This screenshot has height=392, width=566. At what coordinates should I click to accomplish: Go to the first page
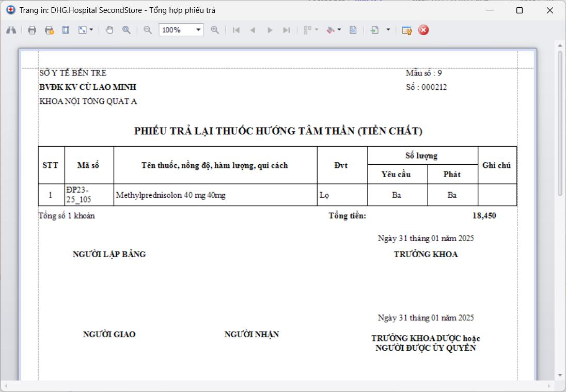[x=236, y=30]
